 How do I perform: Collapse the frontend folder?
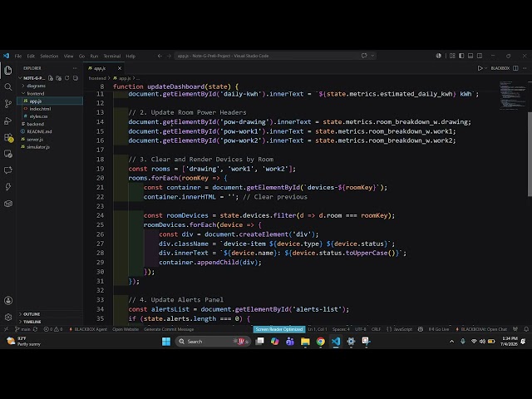(35, 93)
